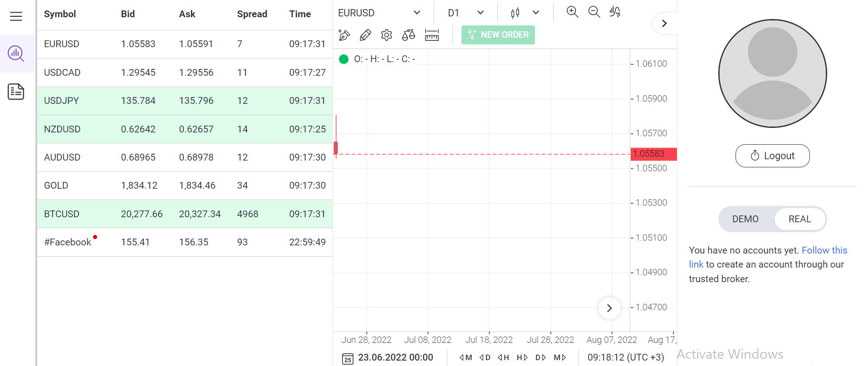Screen dimensions: 868x366
Task: Switch to DEMO account mode
Action: [x=745, y=219]
